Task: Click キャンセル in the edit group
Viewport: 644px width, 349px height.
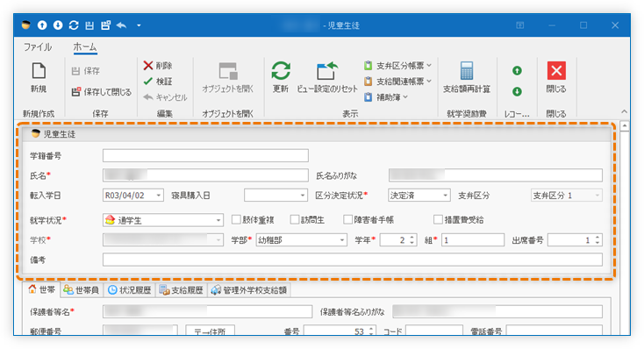Action: point(165,97)
